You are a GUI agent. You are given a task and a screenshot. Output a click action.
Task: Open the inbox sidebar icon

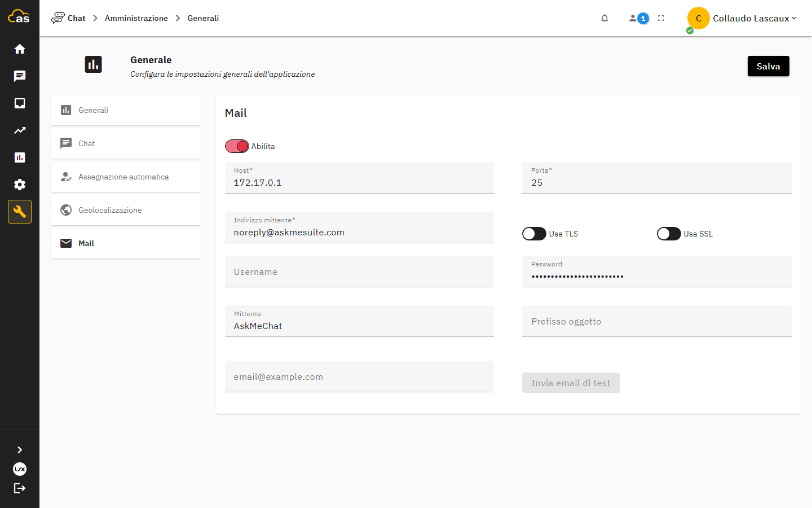pos(20,103)
